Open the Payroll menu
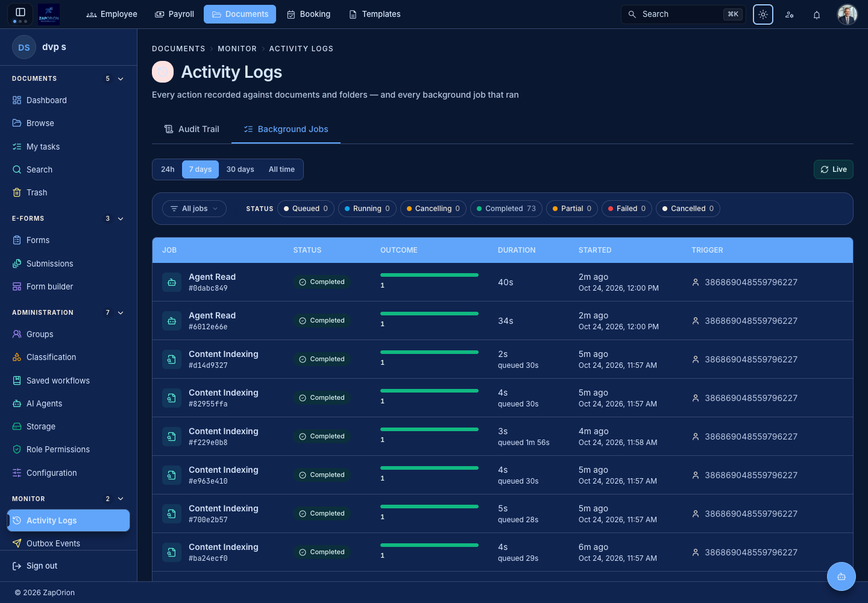The width and height of the screenshot is (868, 603). [x=175, y=14]
